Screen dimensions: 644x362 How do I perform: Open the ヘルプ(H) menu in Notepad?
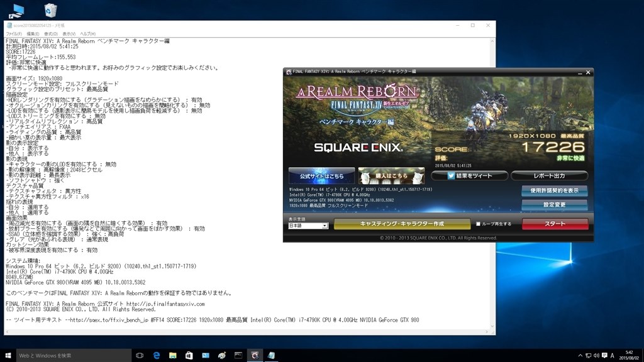tap(88, 34)
